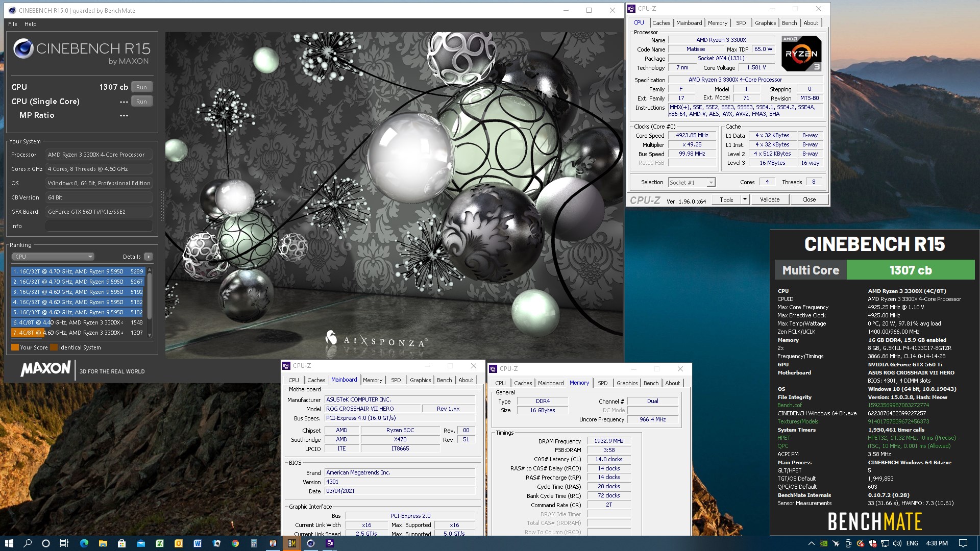Click the HPET entry in BenchMate panel
The width and height of the screenshot is (980, 551).
(x=783, y=438)
